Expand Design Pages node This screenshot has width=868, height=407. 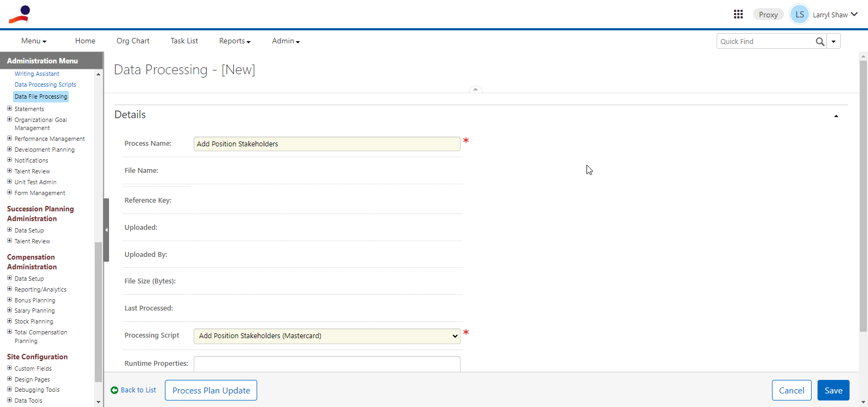[x=9, y=379]
